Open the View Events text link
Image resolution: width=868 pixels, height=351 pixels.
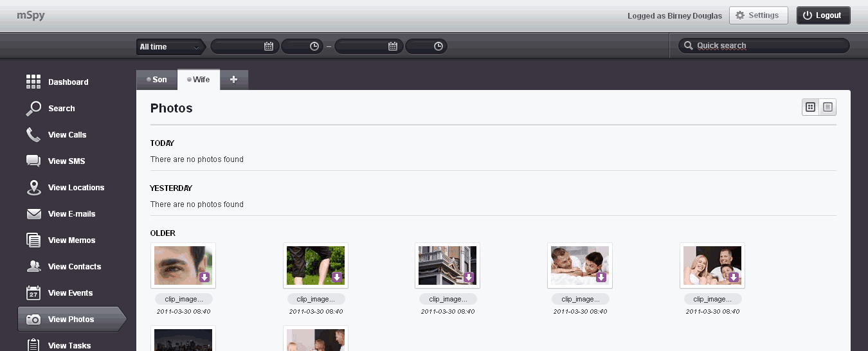point(70,292)
